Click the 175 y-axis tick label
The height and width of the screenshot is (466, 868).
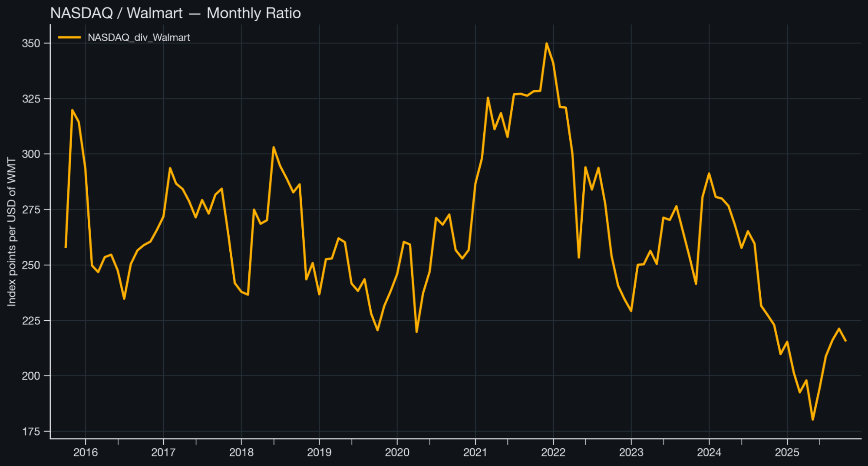point(31,431)
